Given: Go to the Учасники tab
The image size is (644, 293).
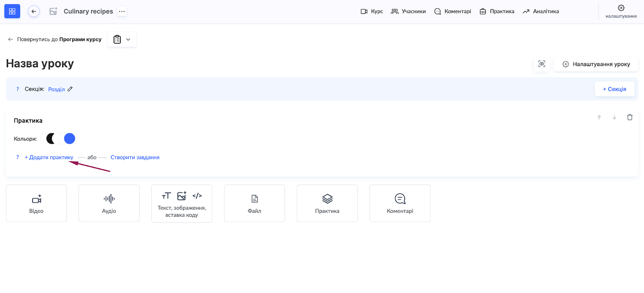Looking at the screenshot, I should tap(408, 11).
